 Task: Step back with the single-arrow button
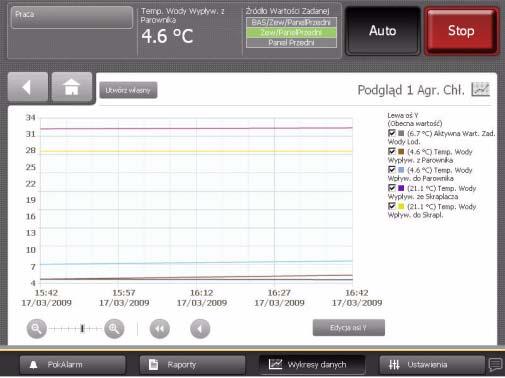click(x=200, y=329)
